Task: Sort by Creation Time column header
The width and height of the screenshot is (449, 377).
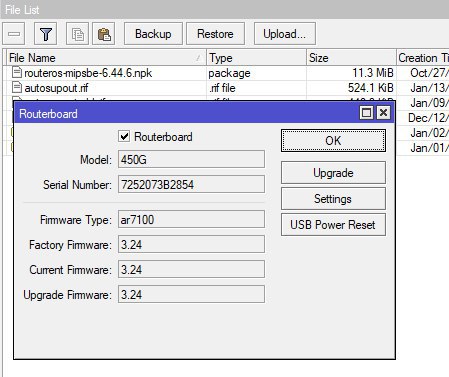Action: 423,58
